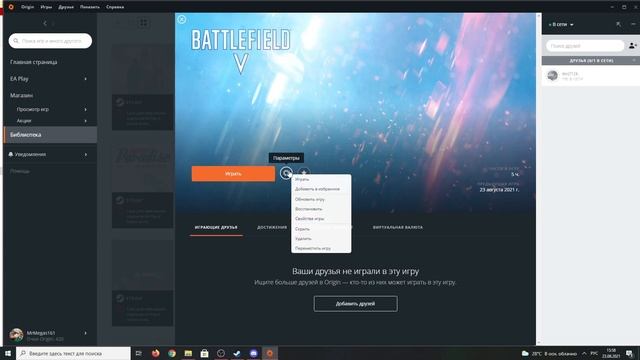The image size is (640, 360).
Task: Open Магазин in the sidebar
Action: [22, 95]
